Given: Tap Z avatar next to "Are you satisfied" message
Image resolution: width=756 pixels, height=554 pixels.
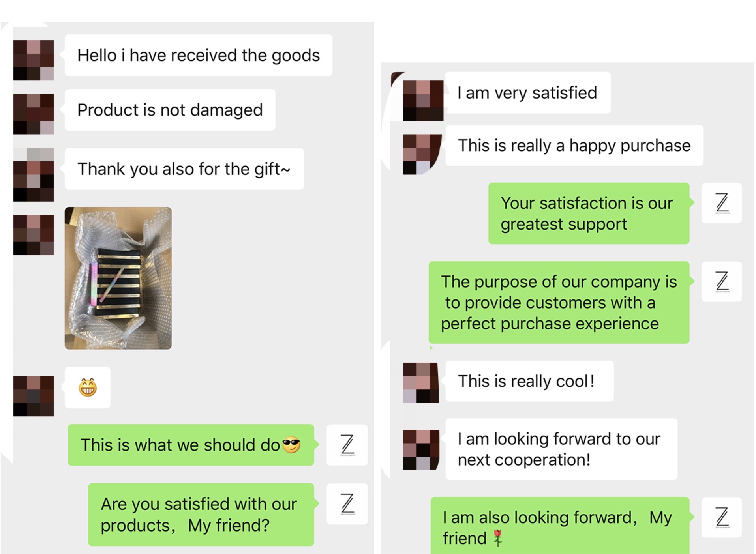Looking at the screenshot, I should (x=347, y=504).
